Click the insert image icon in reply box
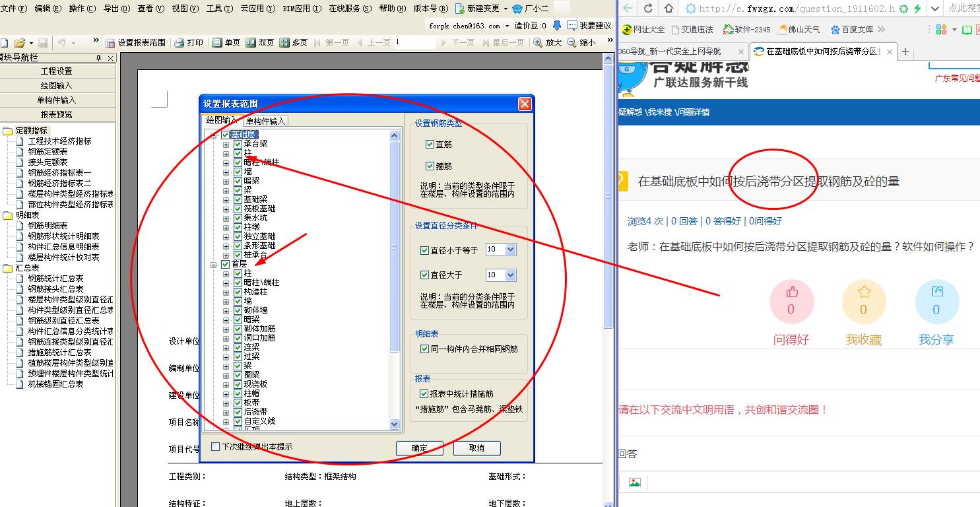Screen dimensions: 980x507 pos(634,483)
